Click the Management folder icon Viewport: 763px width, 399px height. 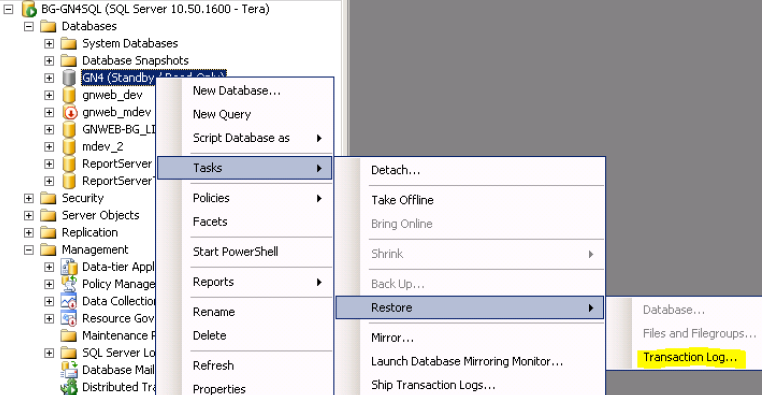[48, 250]
